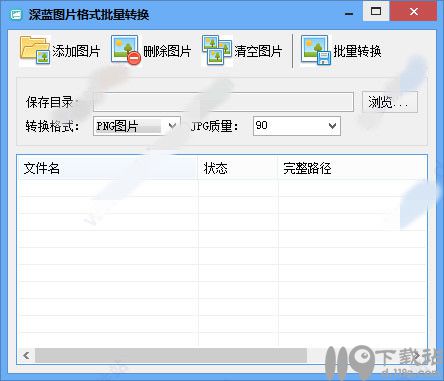Click the 删除图片 toolbar label
The image size is (444, 381).
167,51
